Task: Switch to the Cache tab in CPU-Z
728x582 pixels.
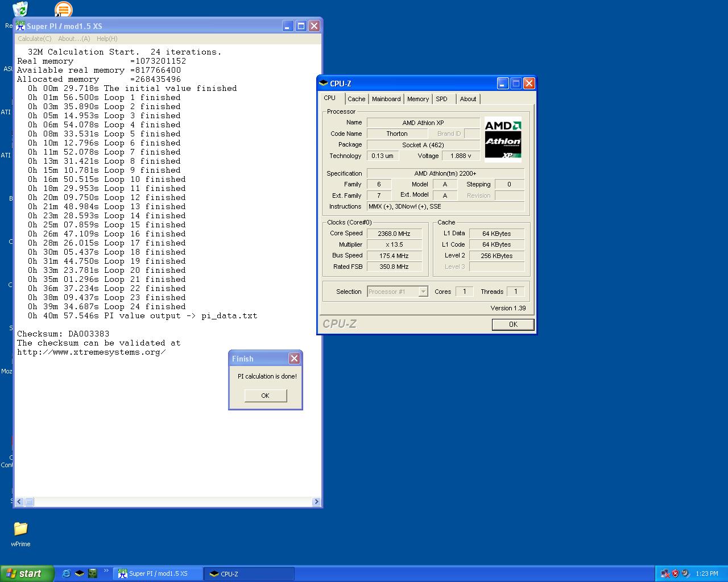Action: pyautogui.click(x=357, y=99)
